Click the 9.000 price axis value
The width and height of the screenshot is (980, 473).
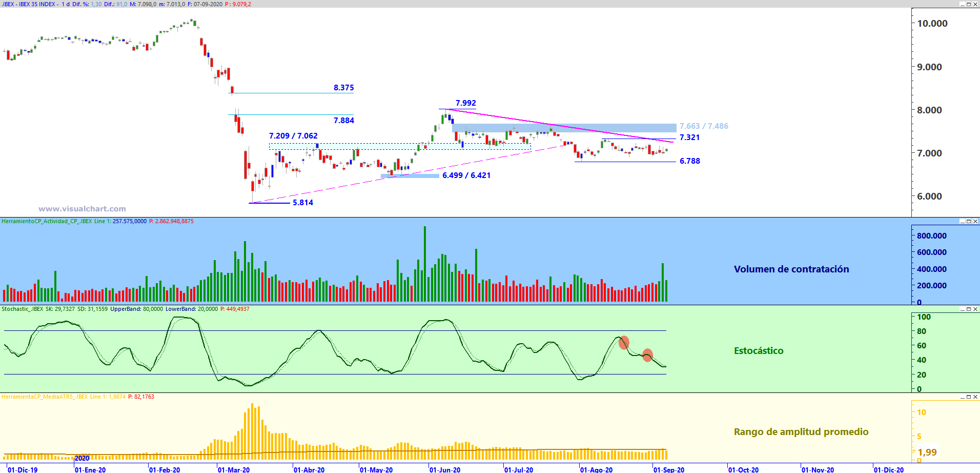929,67
